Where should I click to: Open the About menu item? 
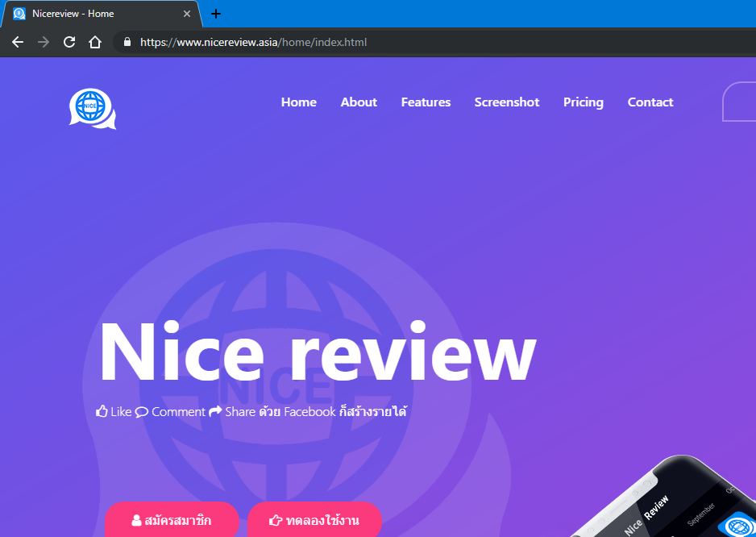coord(359,102)
